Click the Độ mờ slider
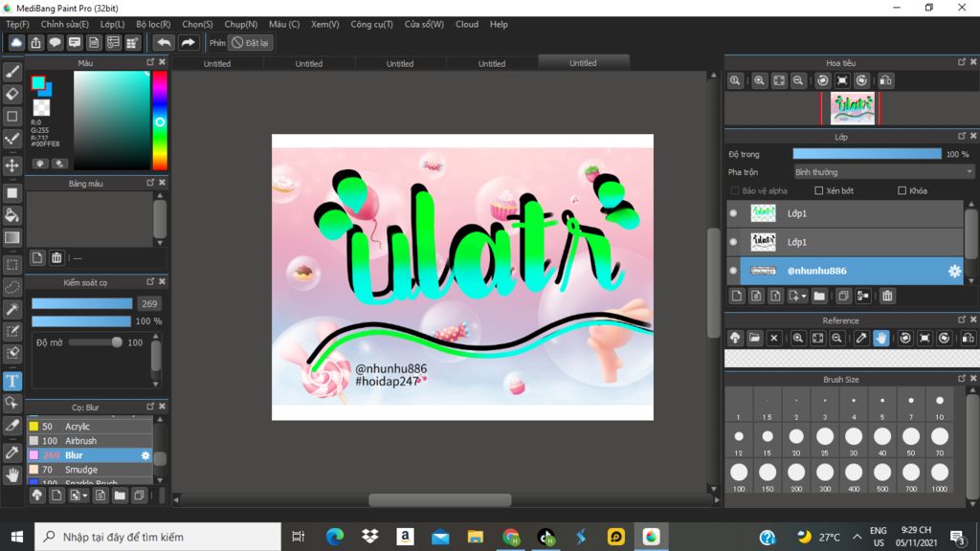 tap(95, 342)
